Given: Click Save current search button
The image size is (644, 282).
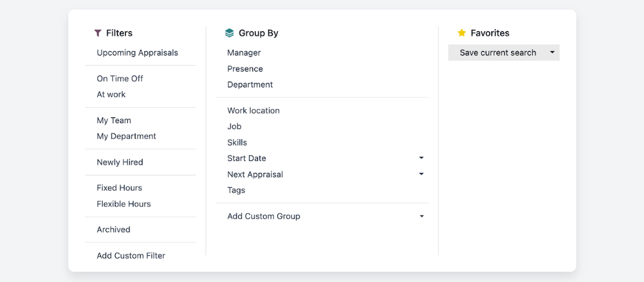Looking at the screenshot, I should 498,52.
